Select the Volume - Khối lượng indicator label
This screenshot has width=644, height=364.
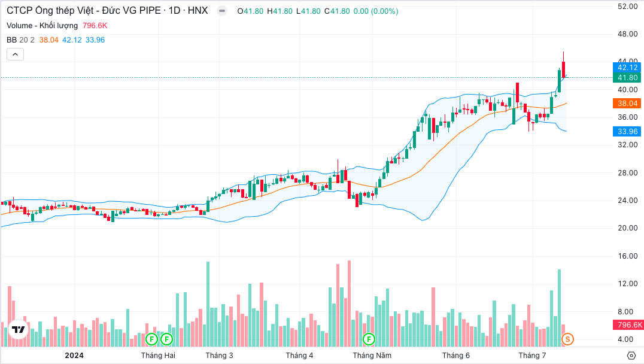42,26
